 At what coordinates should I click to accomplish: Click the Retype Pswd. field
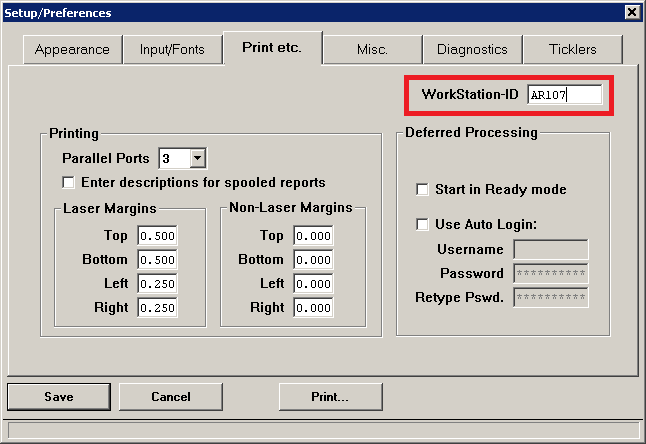pyautogui.click(x=551, y=297)
